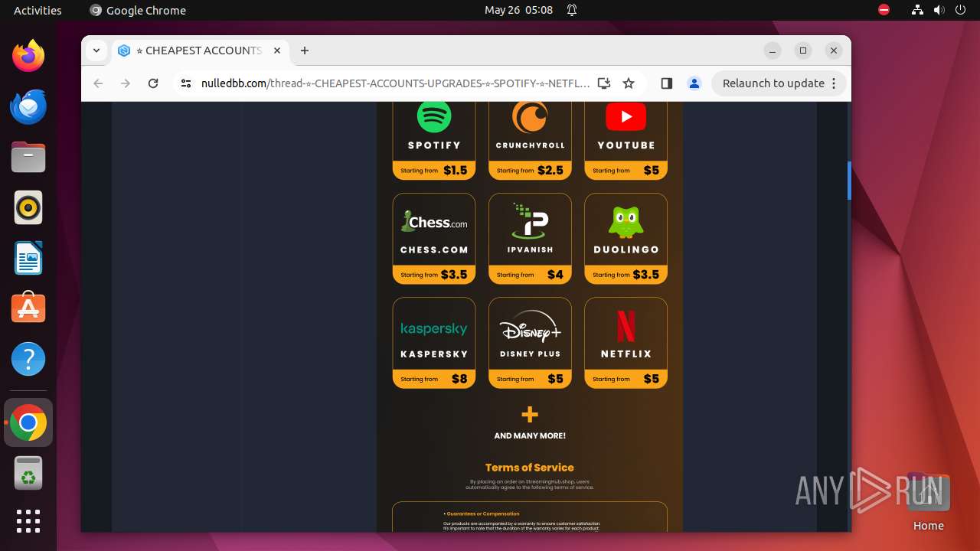Close the CHEAPEST ACCOUNTS tab
Viewport: 980px width, 551px height.
tap(277, 51)
